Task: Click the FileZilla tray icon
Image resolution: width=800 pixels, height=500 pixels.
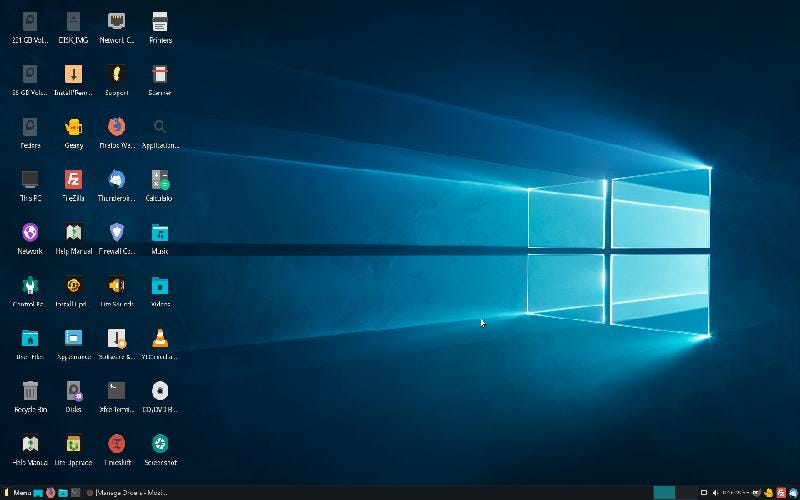Action: (x=781, y=493)
